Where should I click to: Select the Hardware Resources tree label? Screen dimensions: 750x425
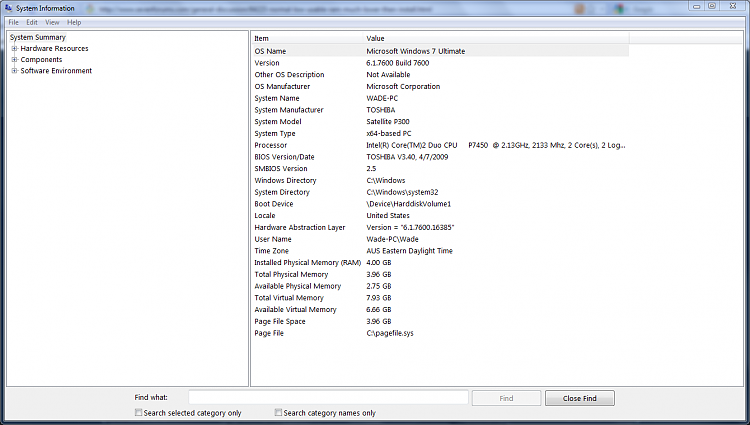(55, 48)
